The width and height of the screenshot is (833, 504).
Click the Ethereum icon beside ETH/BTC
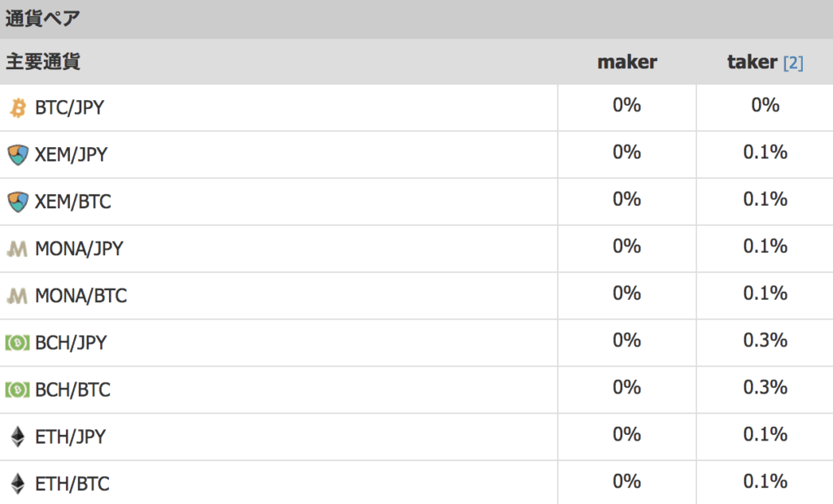[18, 484]
